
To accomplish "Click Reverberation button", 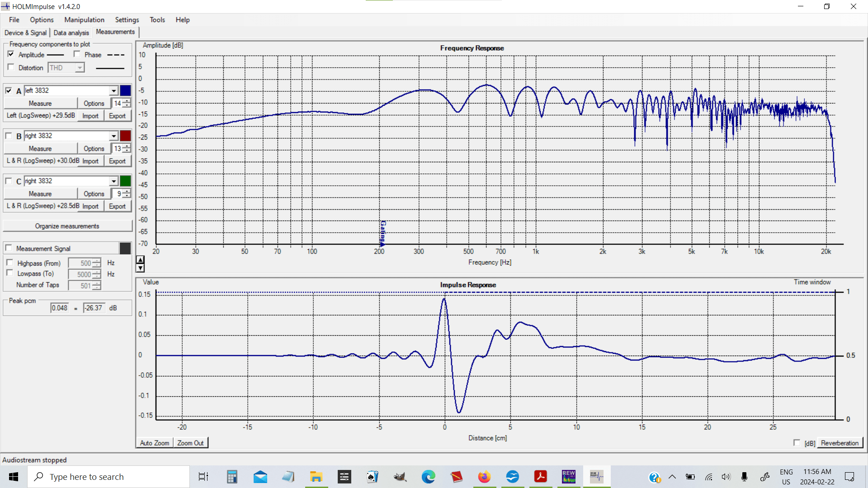I will click(x=840, y=443).
